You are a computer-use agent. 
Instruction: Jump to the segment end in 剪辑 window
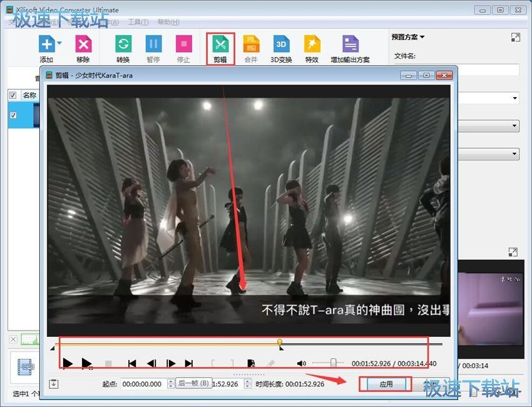point(189,364)
